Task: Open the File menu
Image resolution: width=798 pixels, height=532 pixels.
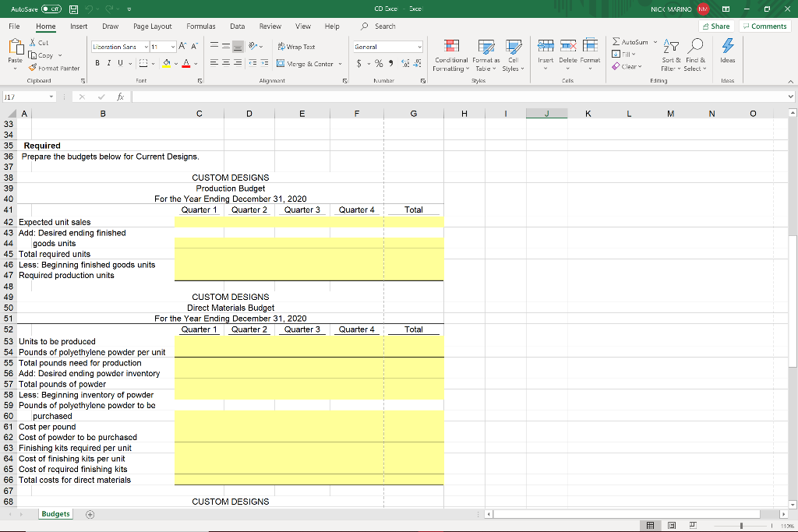Action: coord(14,26)
